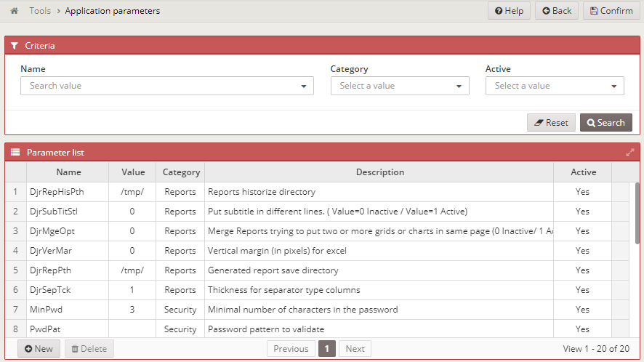Click the list icon beside Parameter list

click(15, 153)
